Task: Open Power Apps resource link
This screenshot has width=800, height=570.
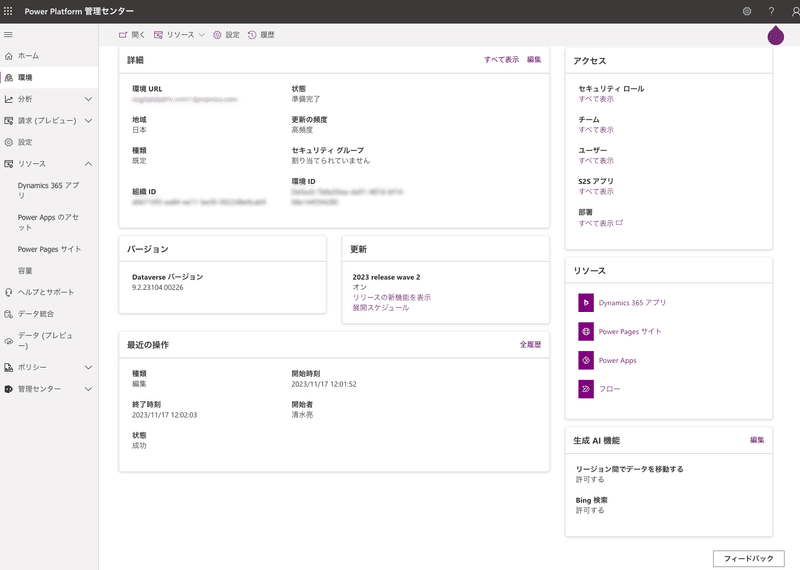Action: click(617, 361)
